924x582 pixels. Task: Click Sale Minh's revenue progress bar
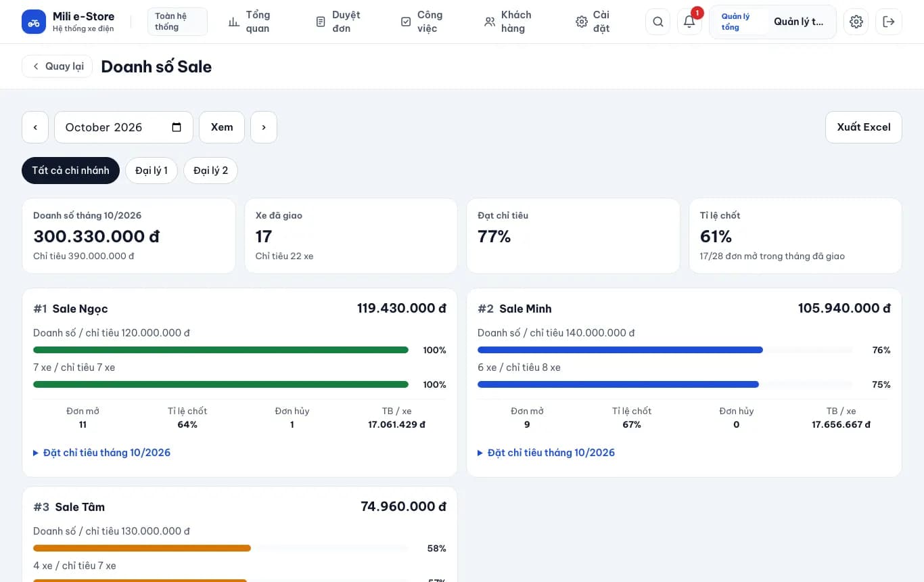[665, 350]
